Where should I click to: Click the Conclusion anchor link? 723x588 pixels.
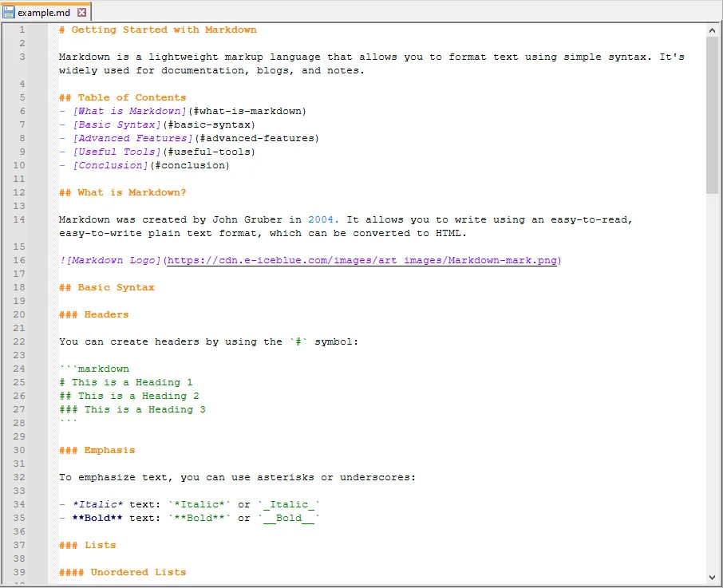coord(110,164)
